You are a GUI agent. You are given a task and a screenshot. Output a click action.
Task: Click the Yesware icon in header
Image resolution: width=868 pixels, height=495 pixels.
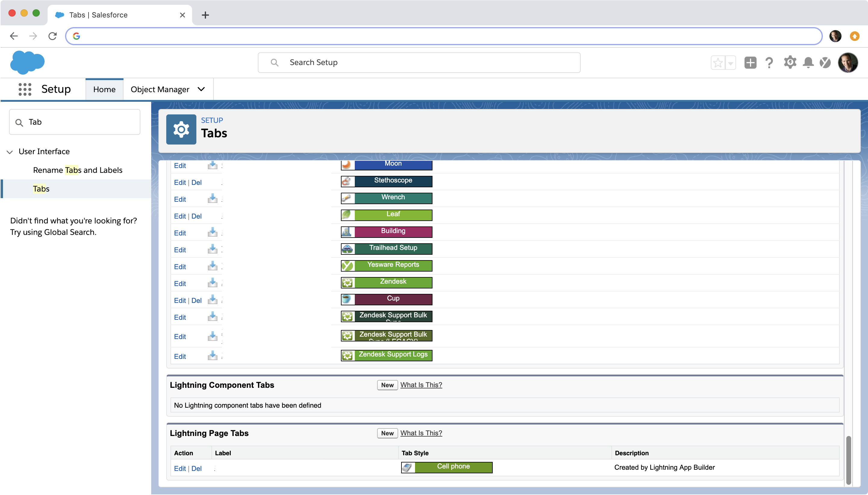click(x=825, y=63)
